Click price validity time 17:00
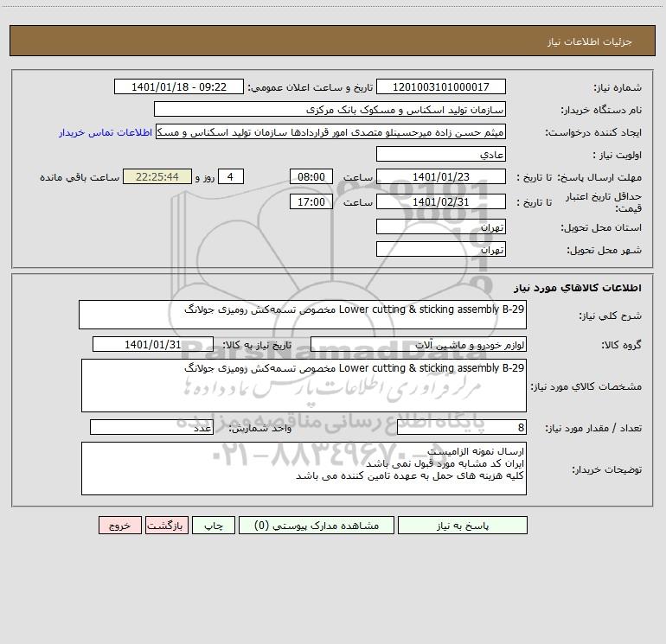 pyautogui.click(x=311, y=201)
